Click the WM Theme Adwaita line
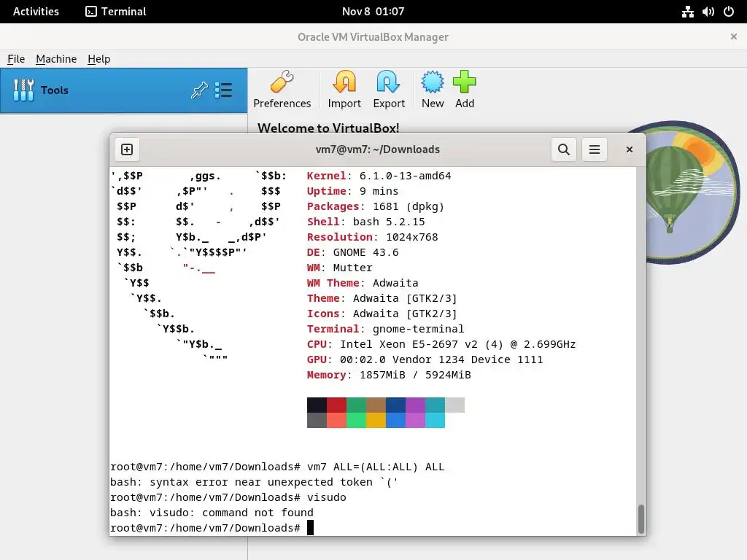Viewport: 747px width, 560px height. point(363,283)
